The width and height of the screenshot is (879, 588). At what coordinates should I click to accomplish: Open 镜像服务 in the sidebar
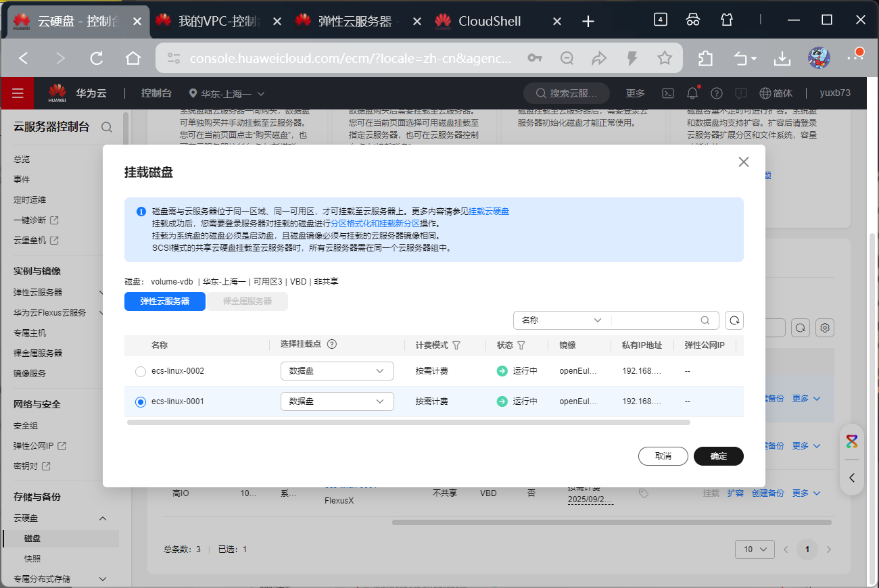tap(30, 373)
